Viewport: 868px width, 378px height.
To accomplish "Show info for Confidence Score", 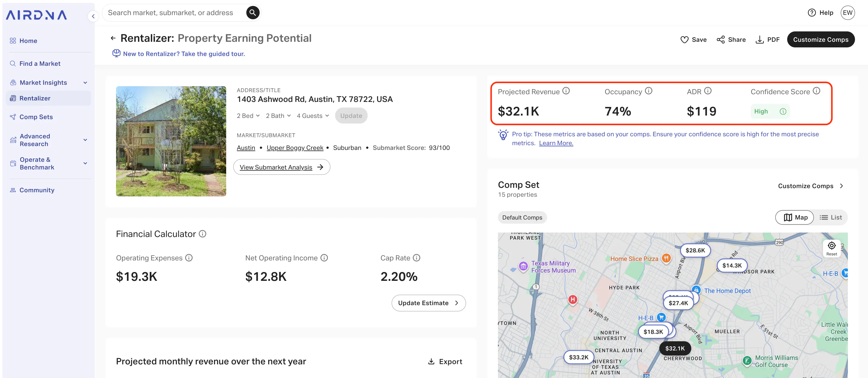I will (816, 91).
